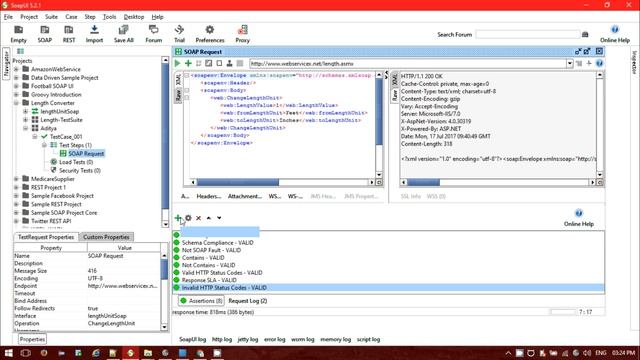The height and width of the screenshot is (360, 640).
Task: Open the File menu
Action: pos(8,17)
